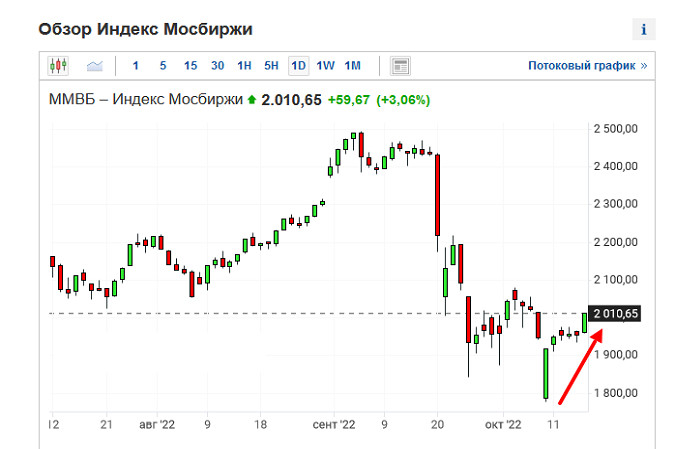
Task: Click the 2 300,00 price axis label
Action: 616,204
